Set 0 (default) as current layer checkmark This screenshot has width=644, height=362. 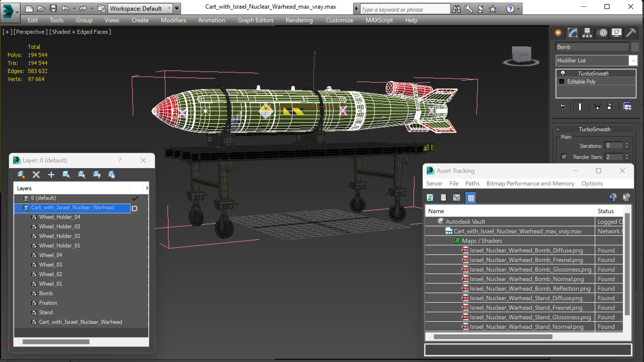135,198
